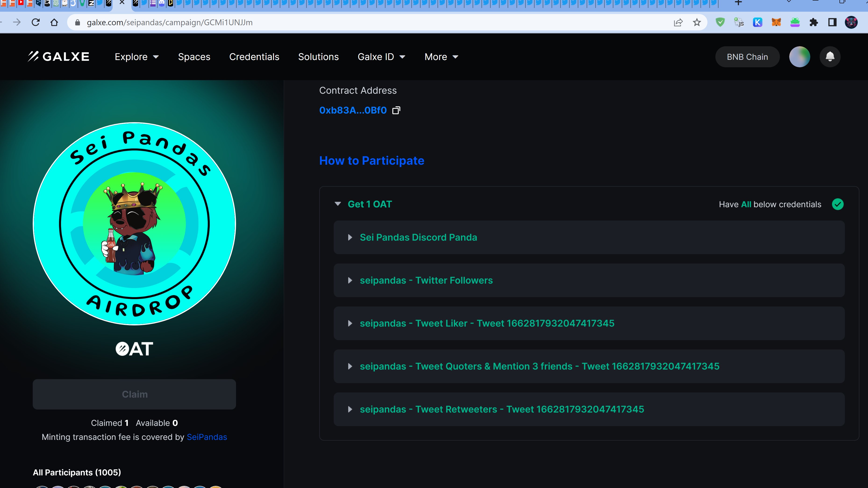The height and width of the screenshot is (488, 868).
Task: Open the browser extensions puzzle icon
Action: point(814,23)
